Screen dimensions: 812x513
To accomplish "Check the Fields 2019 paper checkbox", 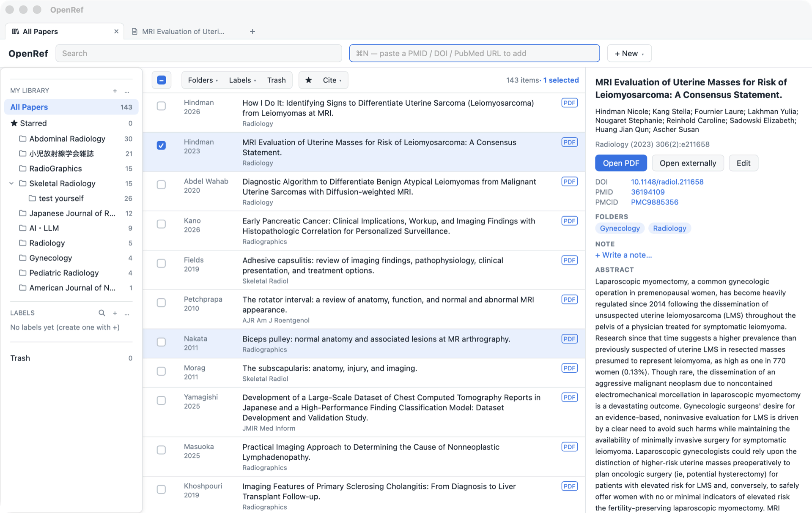I will tap(161, 263).
